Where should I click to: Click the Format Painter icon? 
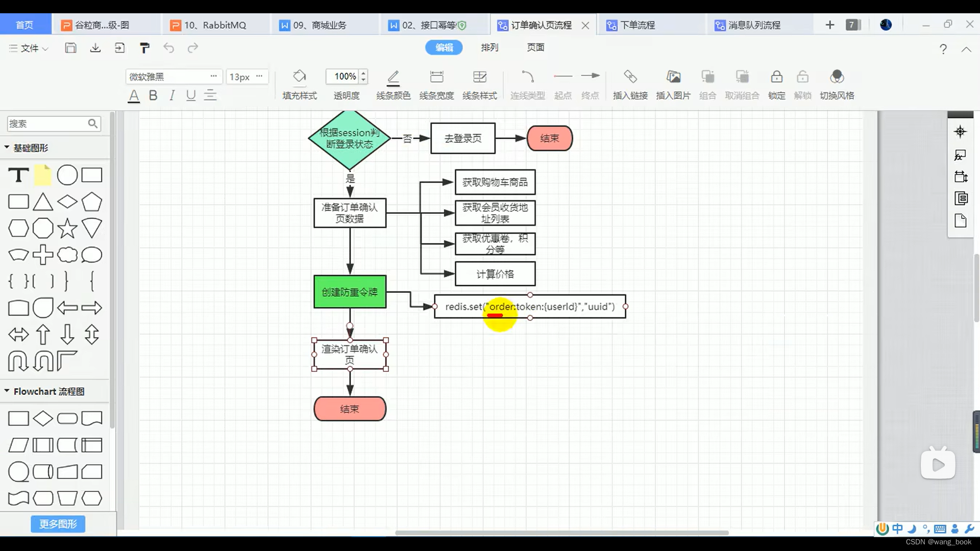144,48
